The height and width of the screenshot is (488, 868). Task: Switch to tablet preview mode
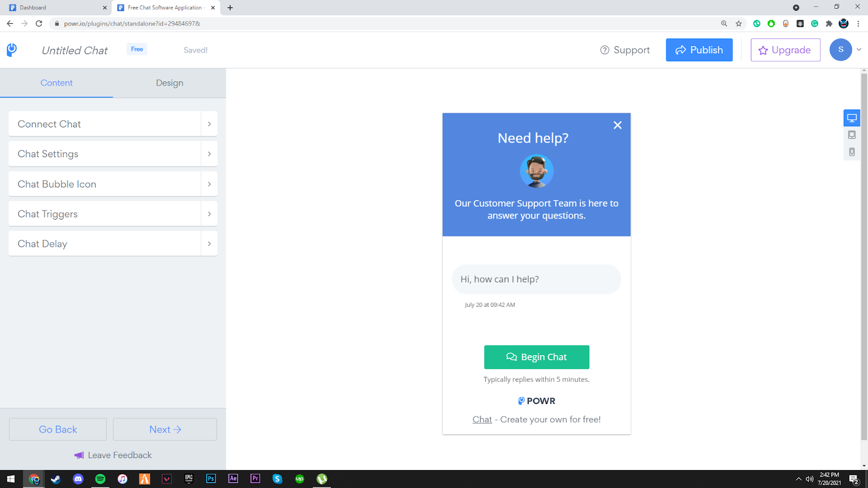coord(852,135)
